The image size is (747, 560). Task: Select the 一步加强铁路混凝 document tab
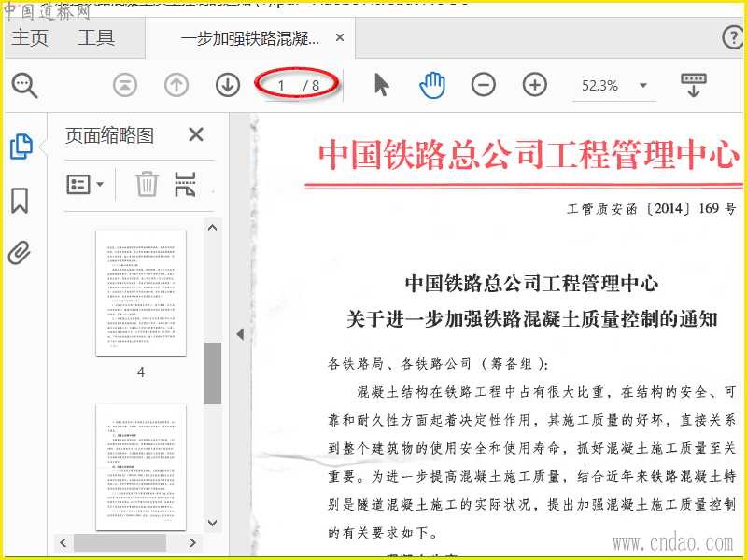(x=250, y=38)
